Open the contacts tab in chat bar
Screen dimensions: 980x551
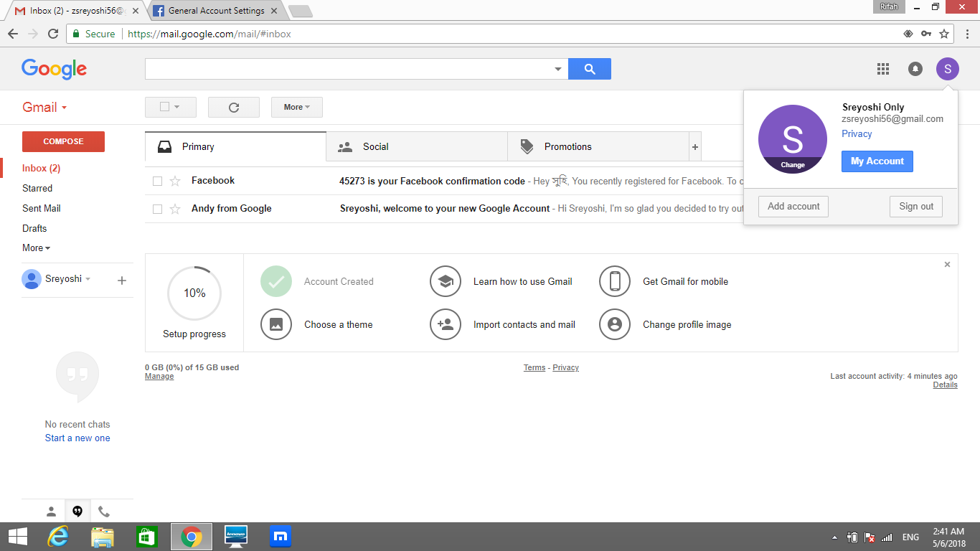pyautogui.click(x=51, y=512)
